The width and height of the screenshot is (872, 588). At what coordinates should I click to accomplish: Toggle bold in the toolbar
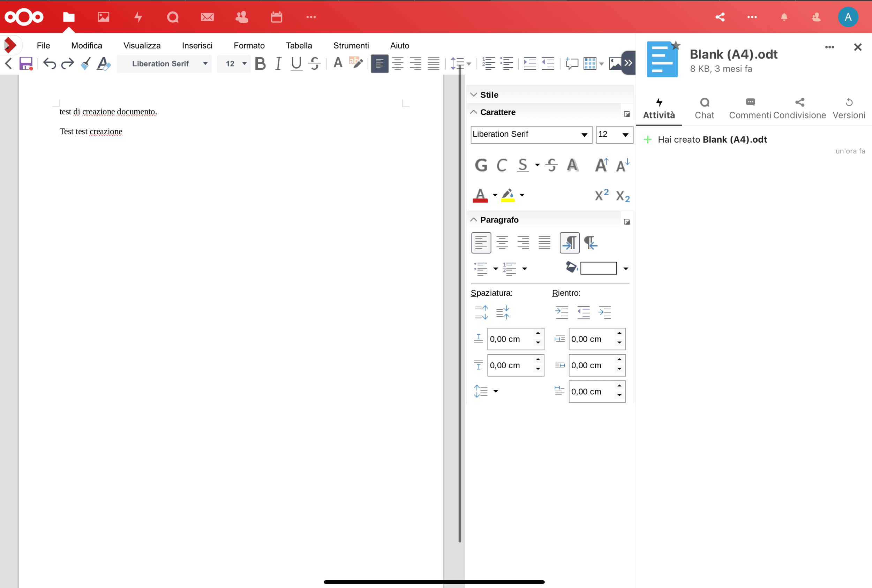[x=260, y=63]
